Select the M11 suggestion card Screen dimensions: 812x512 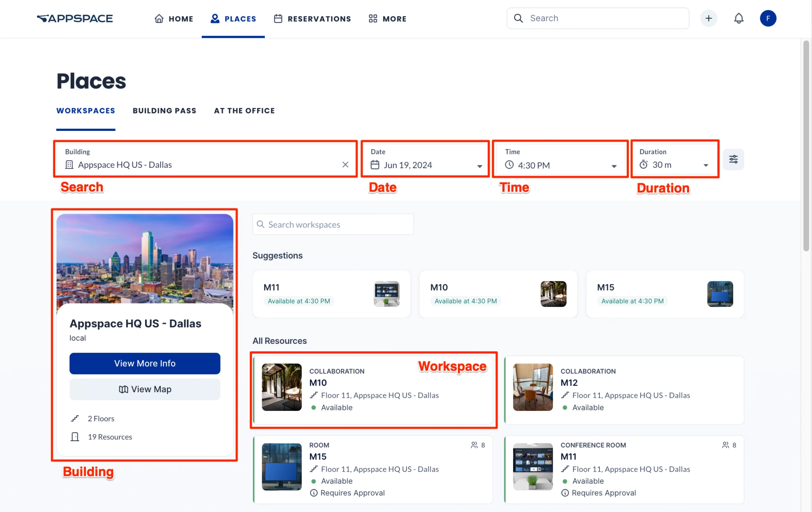pos(331,294)
